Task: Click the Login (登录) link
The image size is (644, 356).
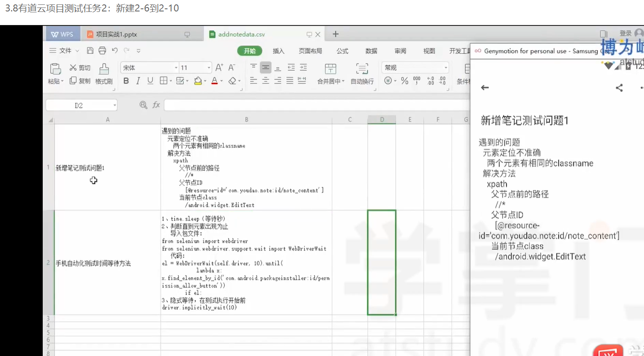Action: [625, 33]
